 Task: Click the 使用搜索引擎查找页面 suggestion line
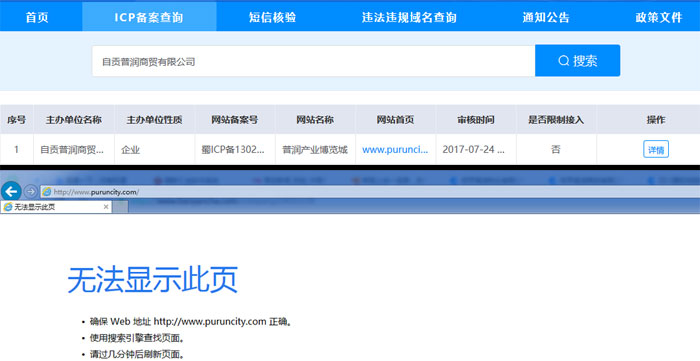coord(137,338)
